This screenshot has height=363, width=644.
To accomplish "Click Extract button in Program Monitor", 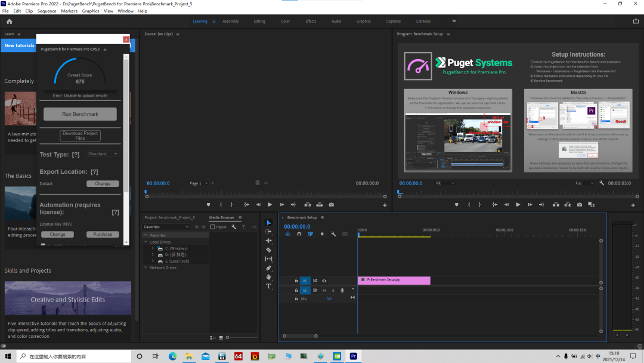I will point(568,205).
